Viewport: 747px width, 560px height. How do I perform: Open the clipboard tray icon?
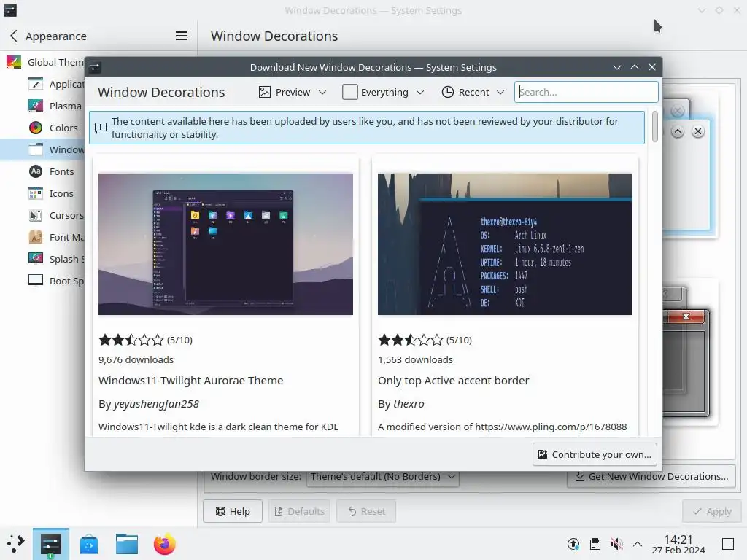tap(595, 544)
